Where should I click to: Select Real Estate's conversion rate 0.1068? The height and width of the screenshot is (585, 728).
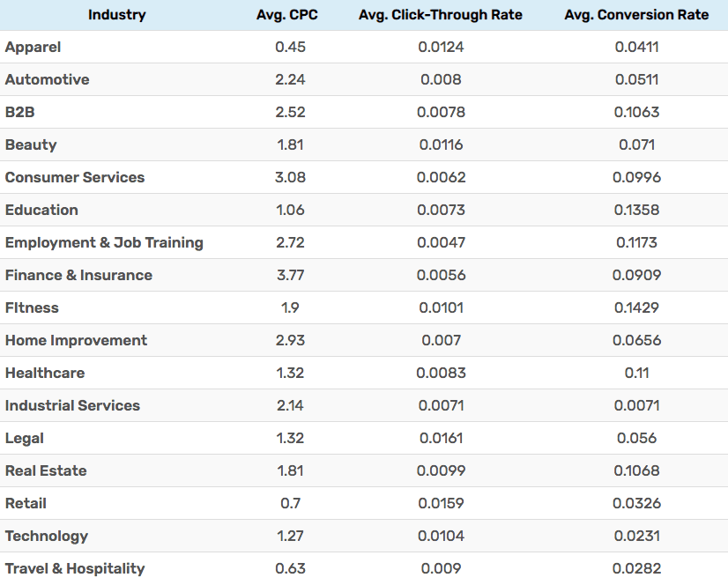[x=636, y=470]
